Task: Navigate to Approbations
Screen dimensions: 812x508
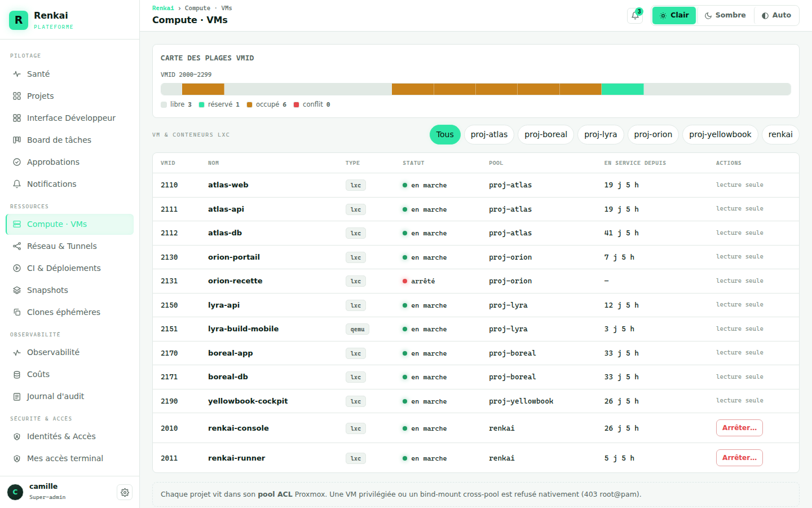Action: coord(70,162)
